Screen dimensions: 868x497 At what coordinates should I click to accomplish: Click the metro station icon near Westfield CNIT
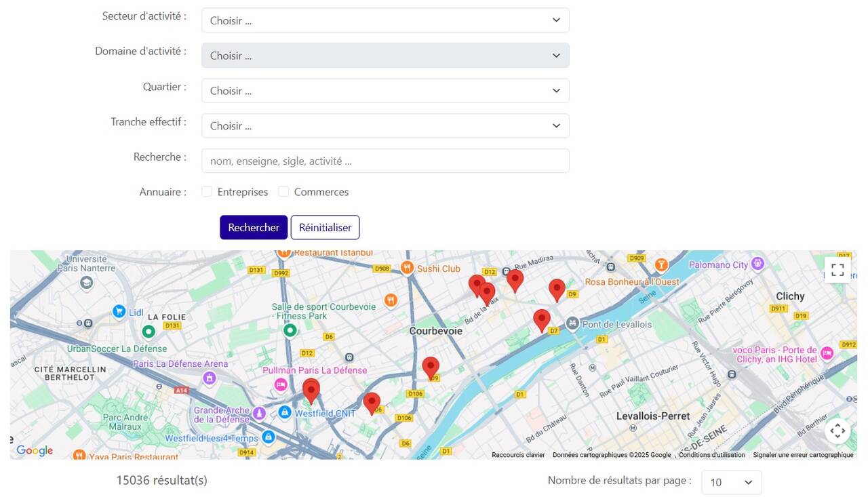(285, 412)
